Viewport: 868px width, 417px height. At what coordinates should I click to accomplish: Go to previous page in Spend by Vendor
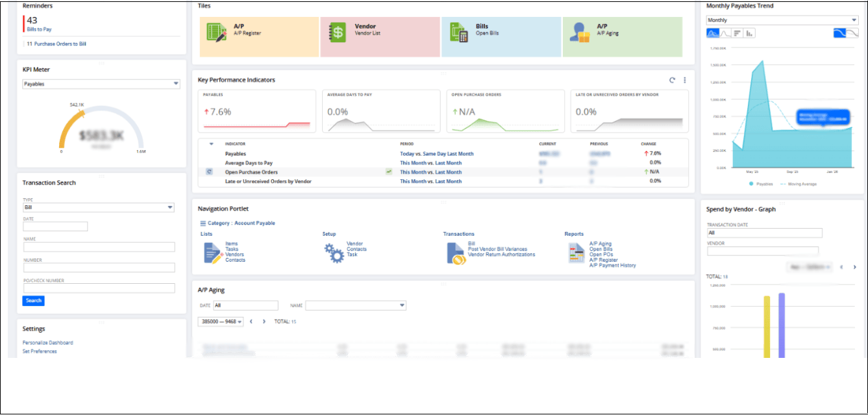[x=841, y=267]
